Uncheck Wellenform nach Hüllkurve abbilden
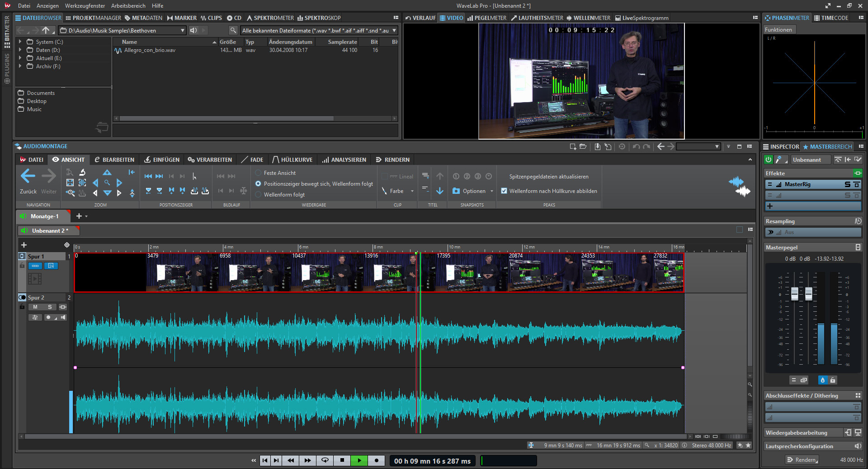868x469 pixels. tap(504, 191)
